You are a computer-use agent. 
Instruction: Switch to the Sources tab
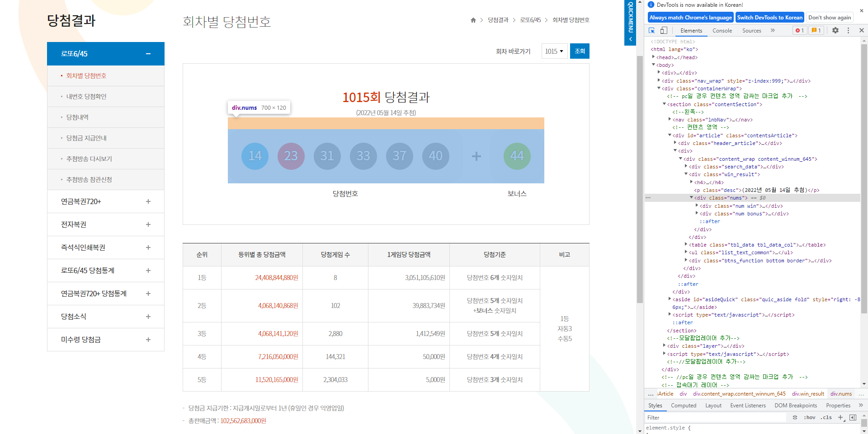click(751, 31)
